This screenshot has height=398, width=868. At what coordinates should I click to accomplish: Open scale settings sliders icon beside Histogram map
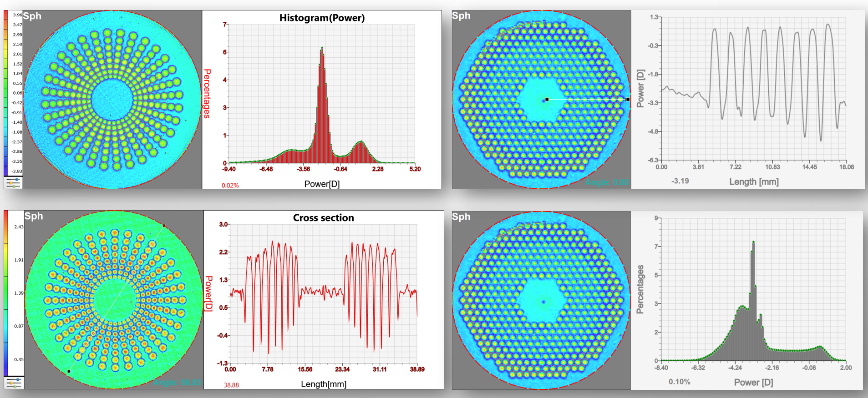click(x=13, y=183)
